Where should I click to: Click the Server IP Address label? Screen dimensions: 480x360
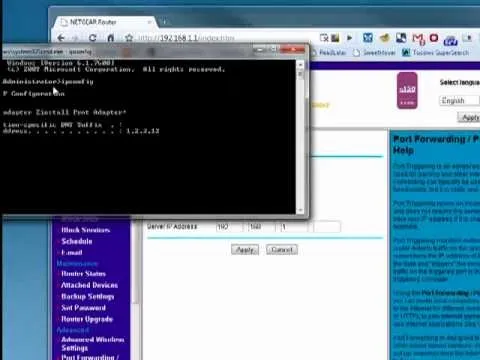172,227
